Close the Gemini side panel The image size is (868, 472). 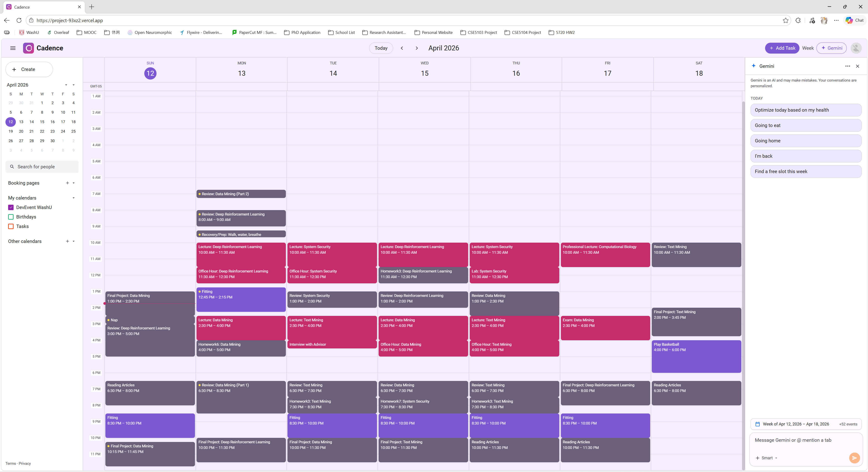pyautogui.click(x=858, y=66)
